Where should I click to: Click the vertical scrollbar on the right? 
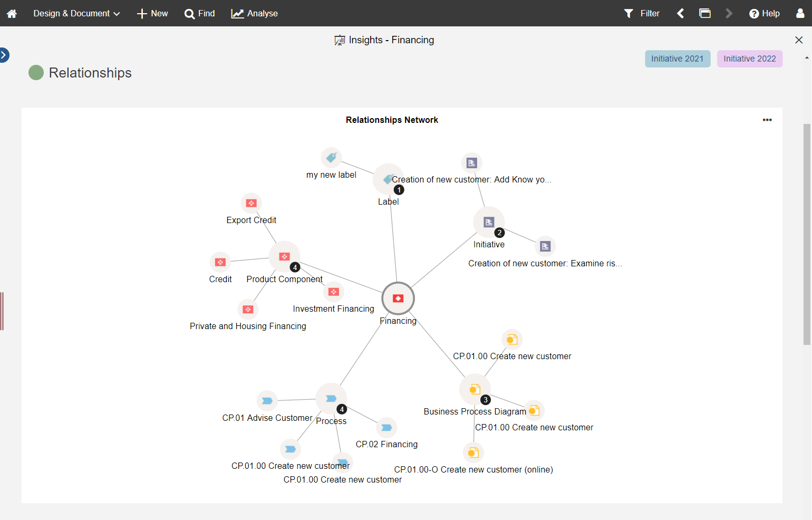click(x=807, y=234)
